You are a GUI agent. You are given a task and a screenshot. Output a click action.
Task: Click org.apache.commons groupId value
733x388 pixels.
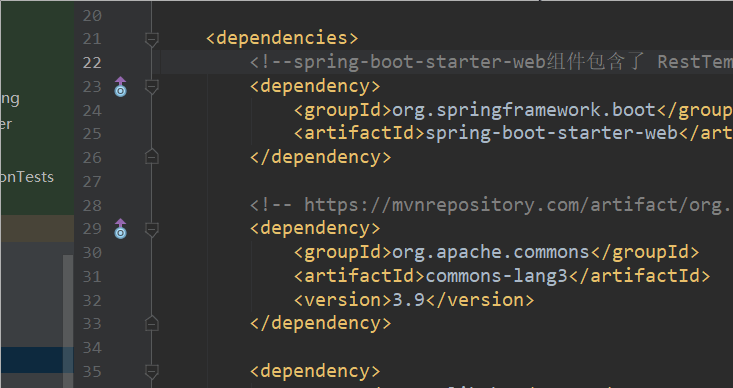[491, 252]
